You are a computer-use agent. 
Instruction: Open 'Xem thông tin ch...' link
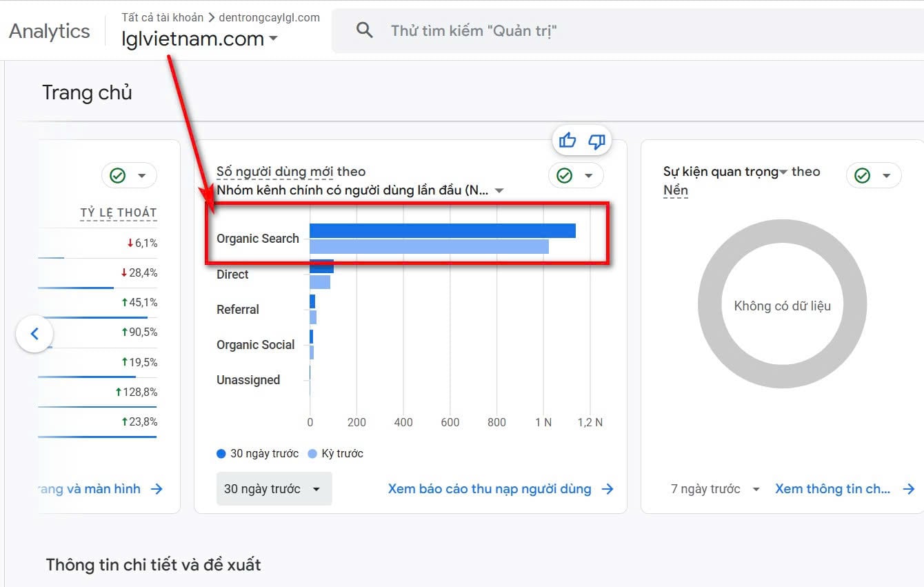[833, 489]
